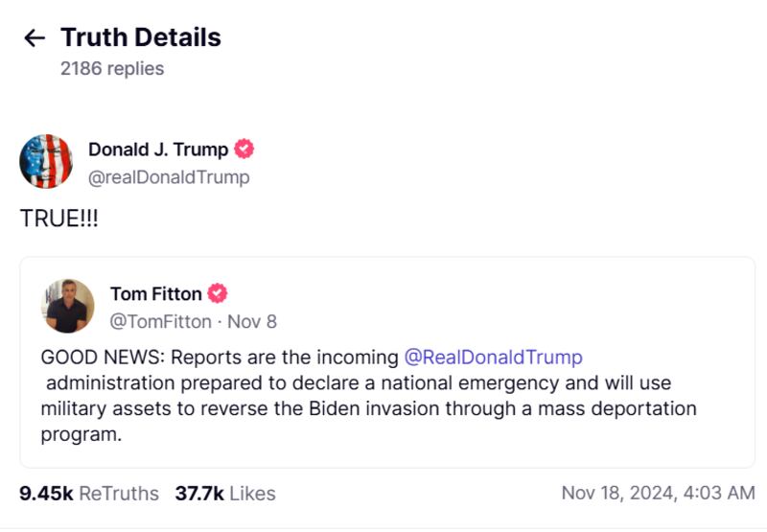Open Tom Fitton's profile picture
The width and height of the screenshot is (767, 532).
tap(67, 306)
